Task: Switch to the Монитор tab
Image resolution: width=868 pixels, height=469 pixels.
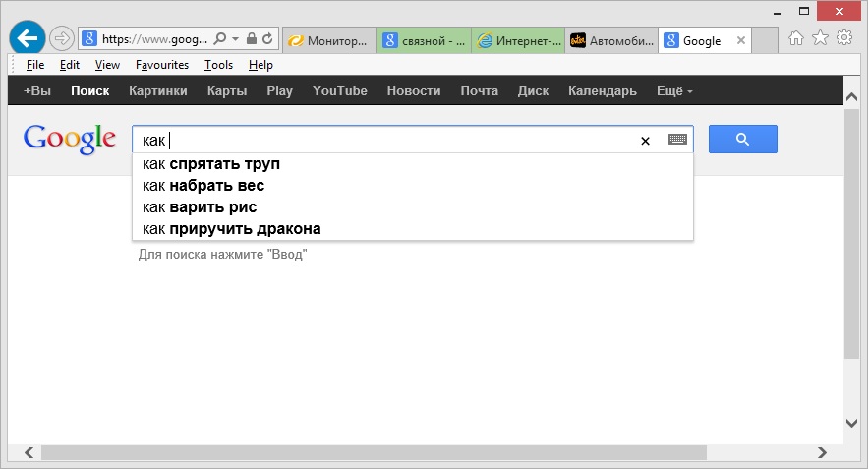Action: point(329,40)
